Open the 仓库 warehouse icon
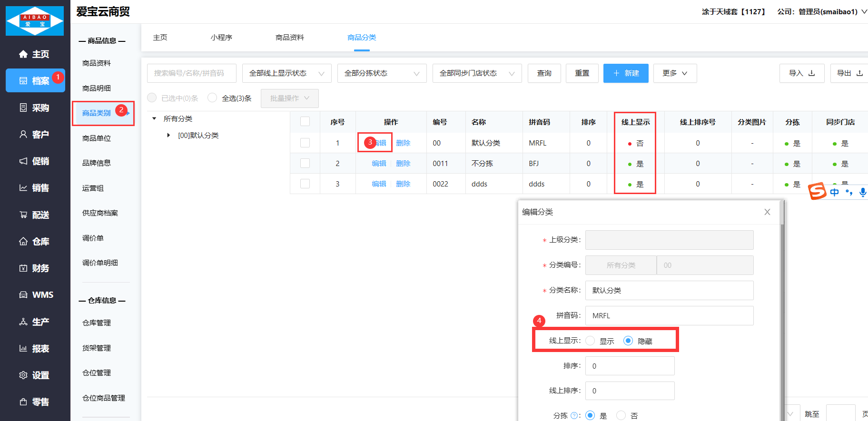The image size is (868, 421). 23,241
